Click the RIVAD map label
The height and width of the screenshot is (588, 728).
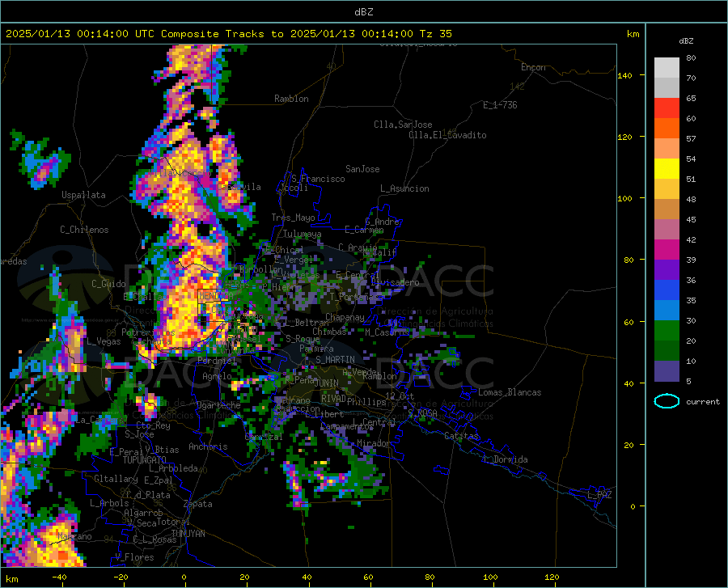pos(333,399)
